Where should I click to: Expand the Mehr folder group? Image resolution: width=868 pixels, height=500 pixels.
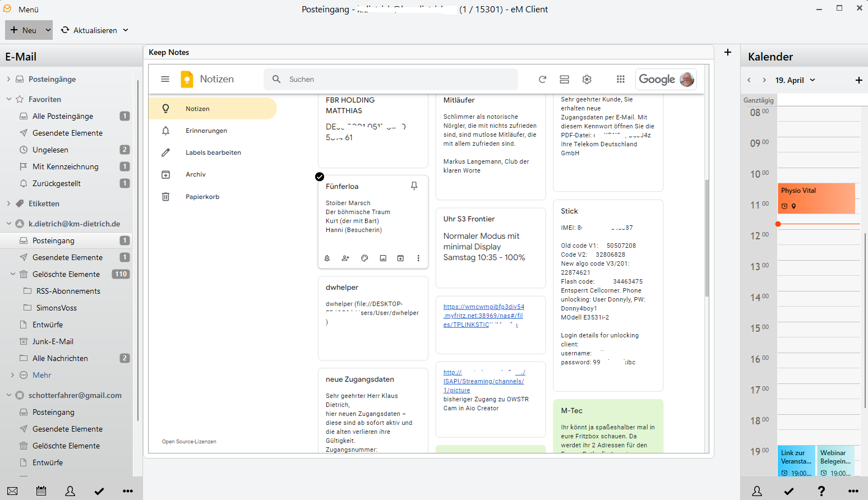(x=12, y=375)
